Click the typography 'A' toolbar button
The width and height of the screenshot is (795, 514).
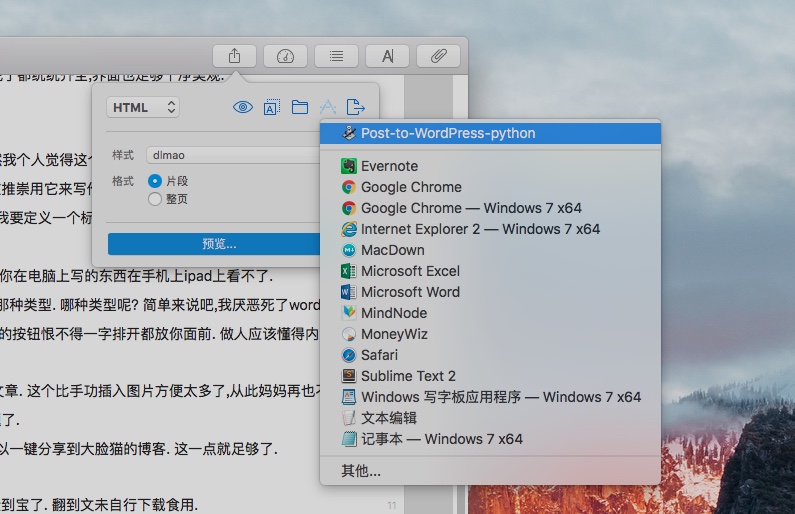[x=387, y=56]
